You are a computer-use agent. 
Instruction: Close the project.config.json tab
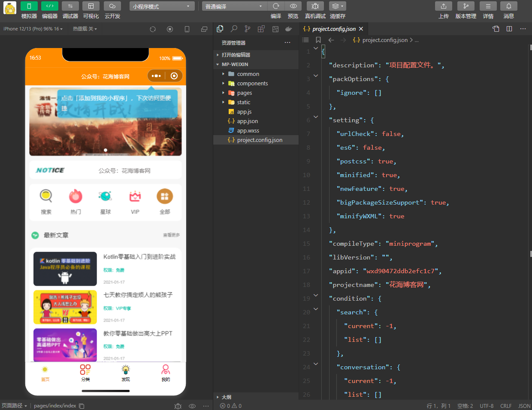361,29
